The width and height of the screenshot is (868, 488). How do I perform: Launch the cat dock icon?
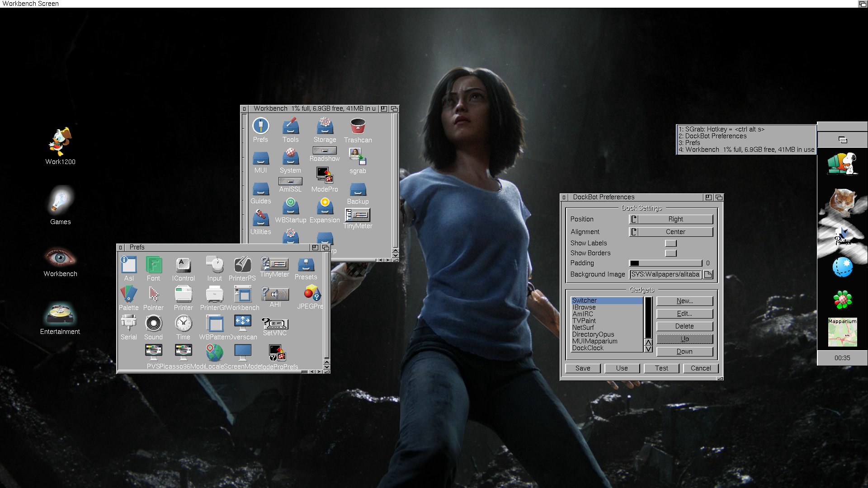coord(842,202)
